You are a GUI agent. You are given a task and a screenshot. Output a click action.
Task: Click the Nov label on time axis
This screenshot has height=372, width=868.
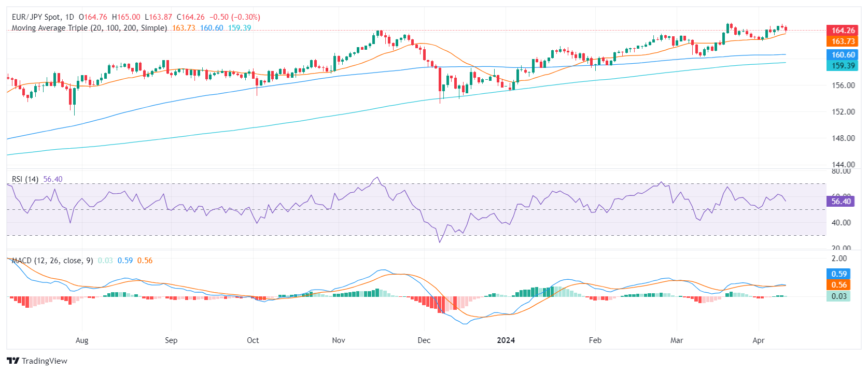(x=339, y=340)
